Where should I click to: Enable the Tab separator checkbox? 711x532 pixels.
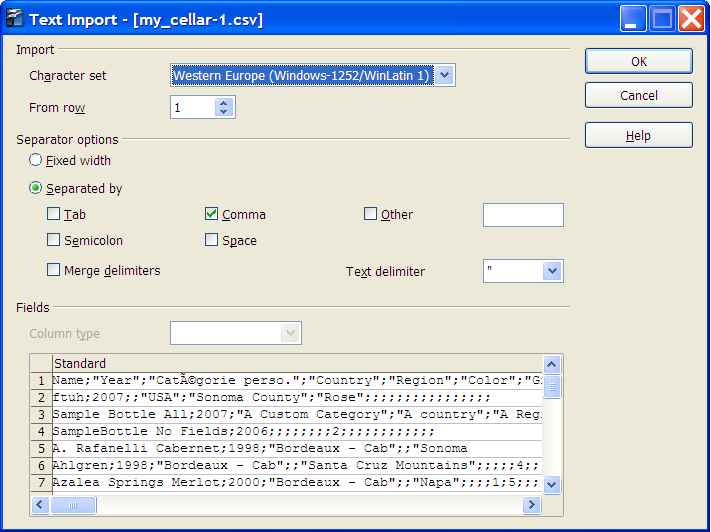pos(54,214)
